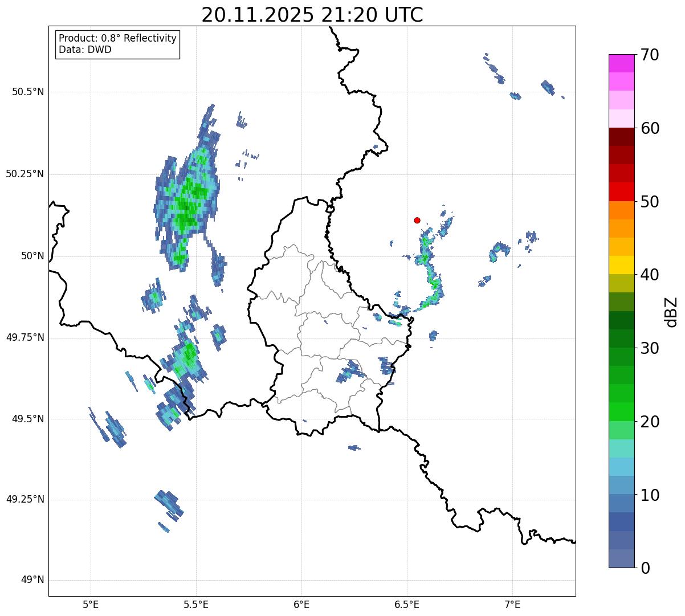Click the 49.5°N latitude tick label
Viewport: 685px width, 616px height.
point(28,419)
